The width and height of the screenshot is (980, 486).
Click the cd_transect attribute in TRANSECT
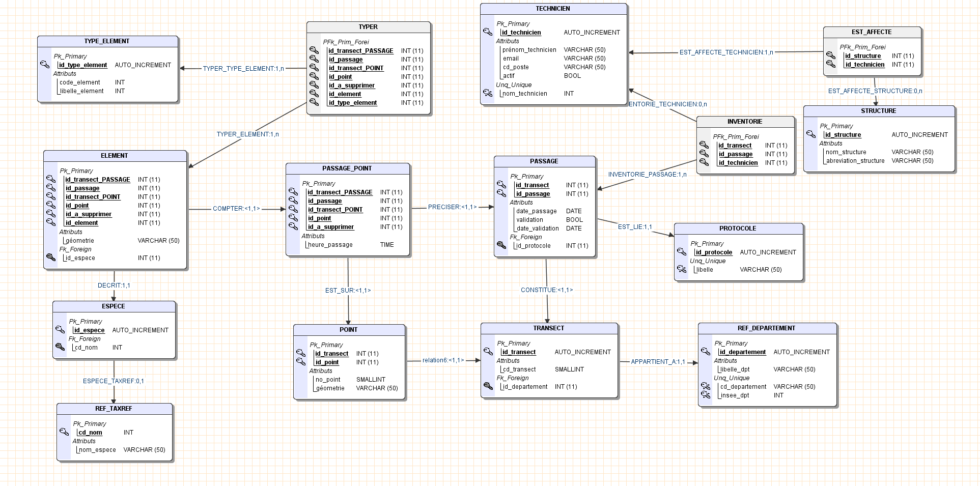519,369
